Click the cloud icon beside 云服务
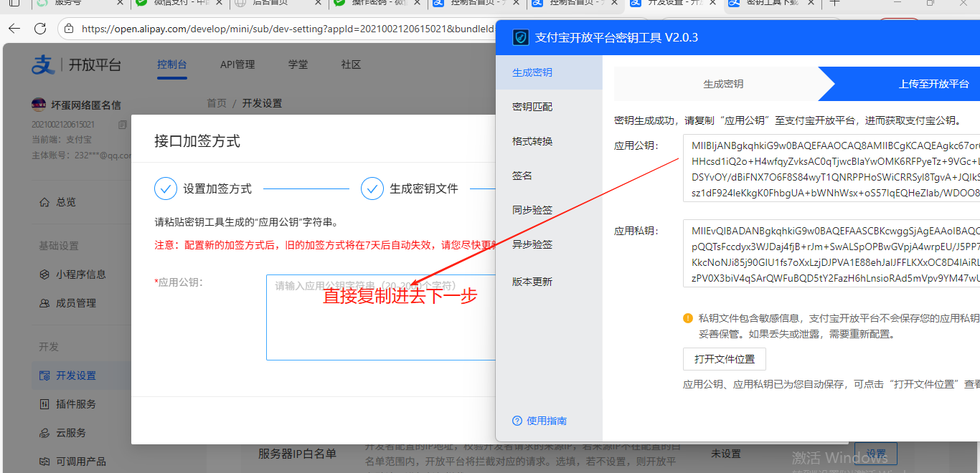 click(44, 433)
